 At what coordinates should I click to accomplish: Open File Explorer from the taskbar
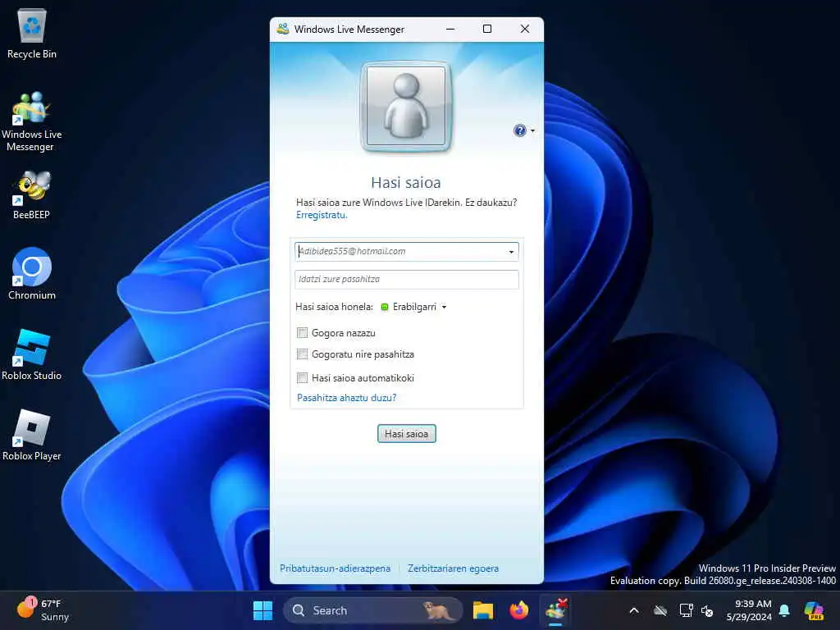[482, 610]
